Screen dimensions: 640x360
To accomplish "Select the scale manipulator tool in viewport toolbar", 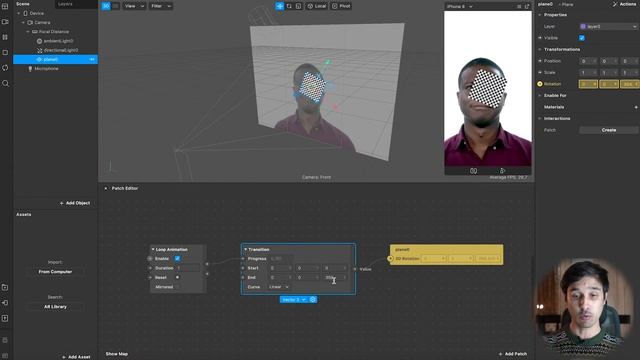I will point(298,6).
